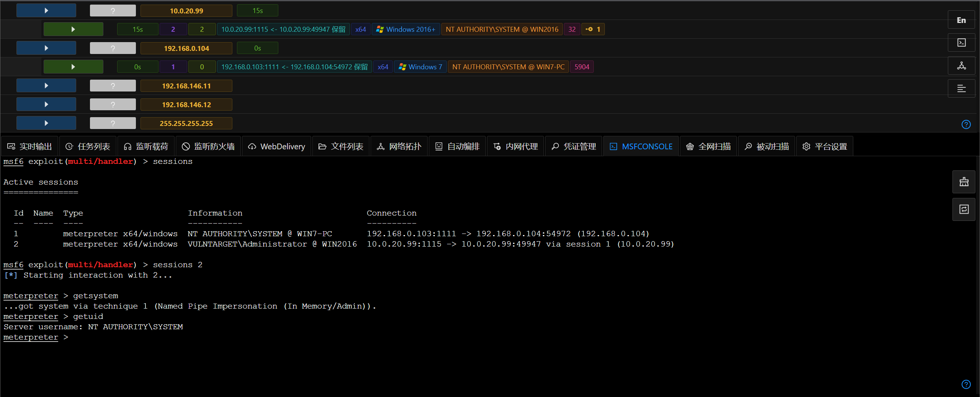This screenshot has width=980, height=397.
Task: Select the 192.168.146.11 IP address label
Action: pyautogui.click(x=186, y=86)
